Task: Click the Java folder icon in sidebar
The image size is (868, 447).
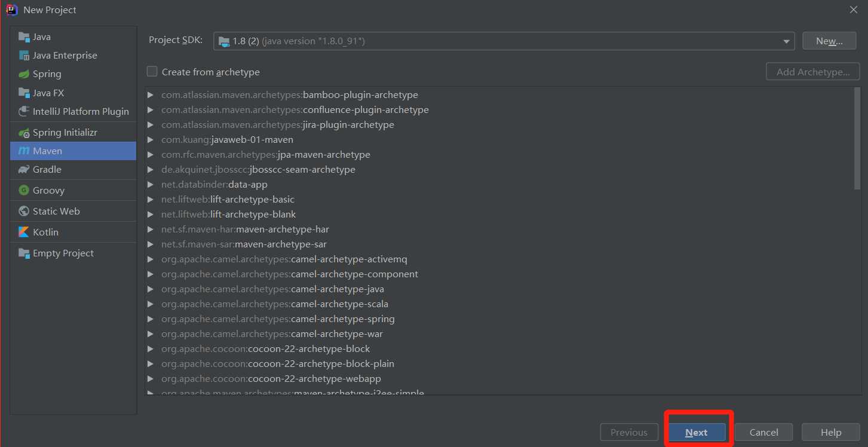Action: tap(24, 36)
